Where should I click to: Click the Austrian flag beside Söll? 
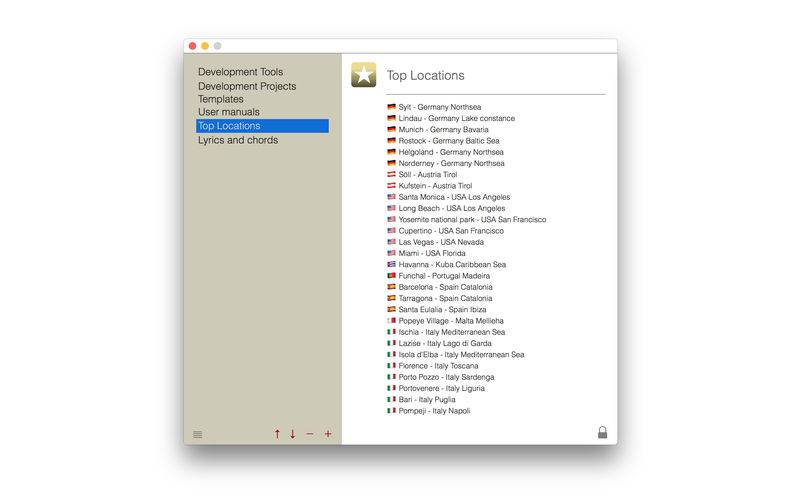[391, 174]
